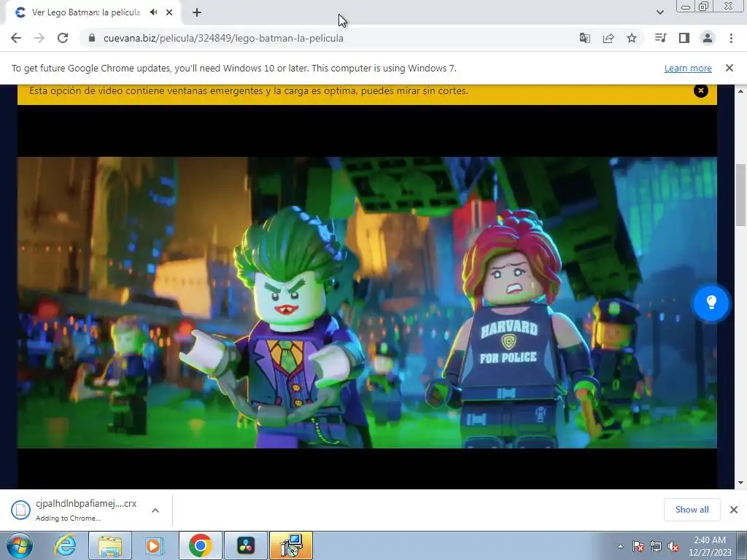Click the forward navigation arrow
The height and width of the screenshot is (560, 747).
click(39, 38)
